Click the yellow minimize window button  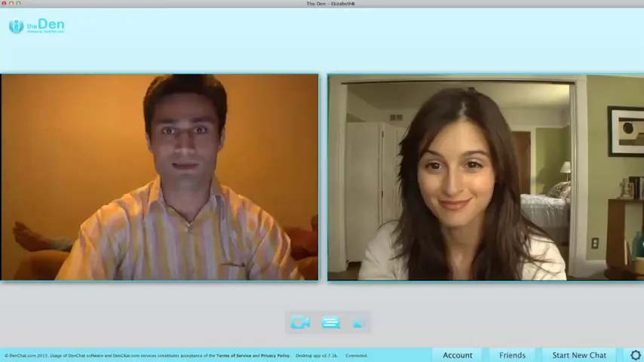(11, 3)
